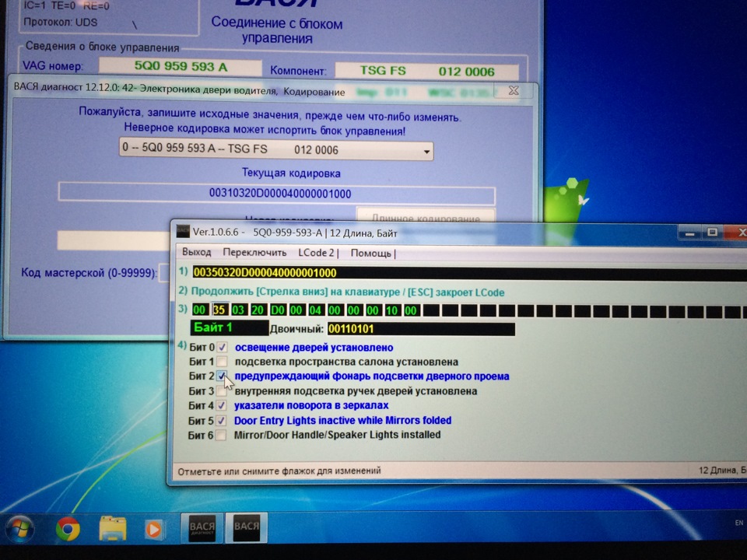Select the Текущая кодировка value field
This screenshot has height=560, width=747.
tap(277, 194)
